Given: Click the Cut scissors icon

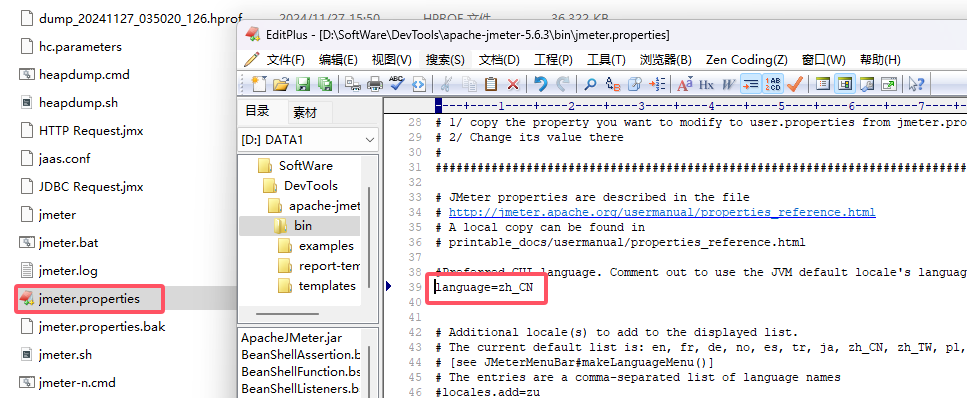Looking at the screenshot, I should (x=447, y=83).
